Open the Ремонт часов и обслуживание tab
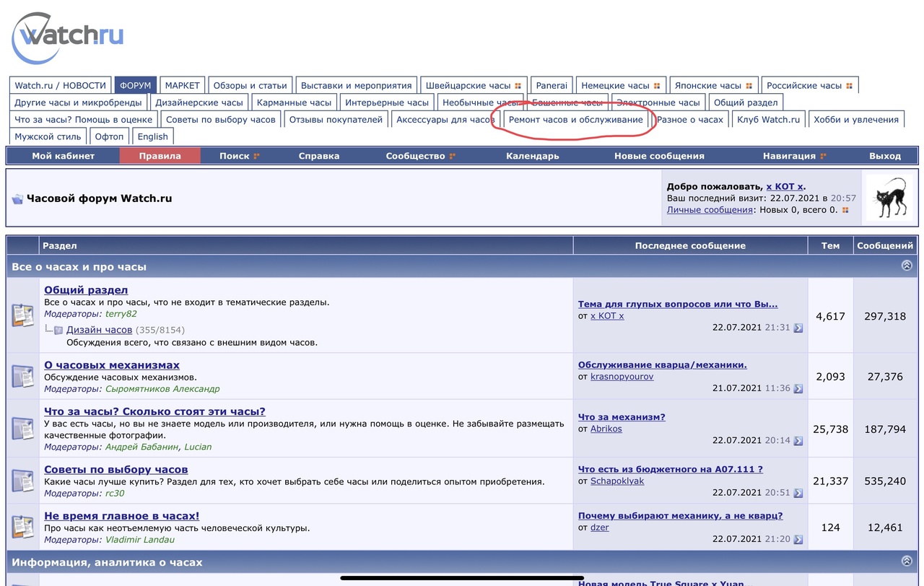924x586 pixels. click(x=575, y=120)
